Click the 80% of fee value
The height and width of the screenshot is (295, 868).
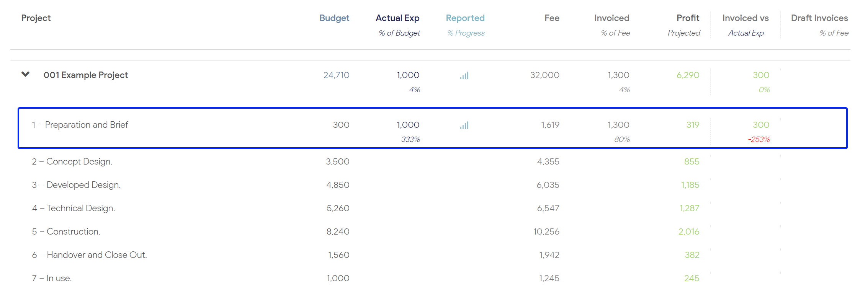click(622, 139)
